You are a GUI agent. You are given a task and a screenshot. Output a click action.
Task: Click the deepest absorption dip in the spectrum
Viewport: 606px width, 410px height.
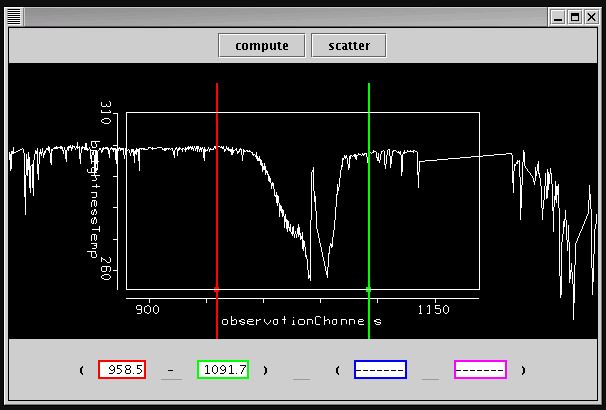point(323,276)
